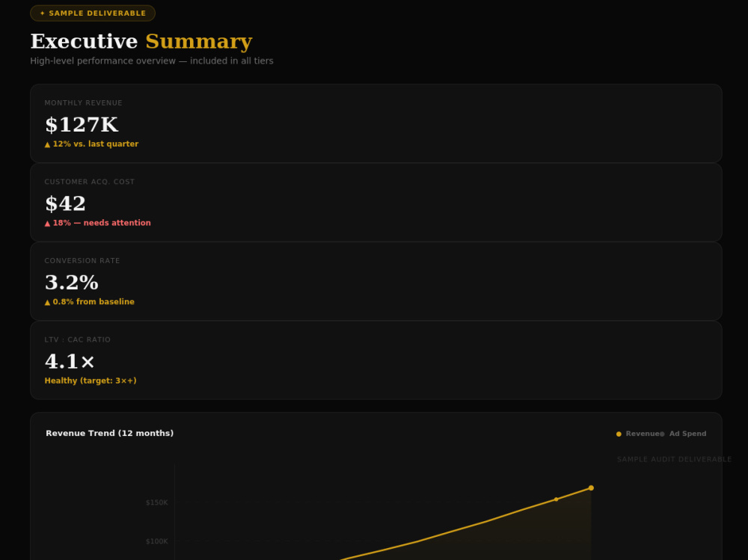This screenshot has height=560, width=748.
Task: Click the Revenue Trend (12 months) title
Action: pos(110,433)
